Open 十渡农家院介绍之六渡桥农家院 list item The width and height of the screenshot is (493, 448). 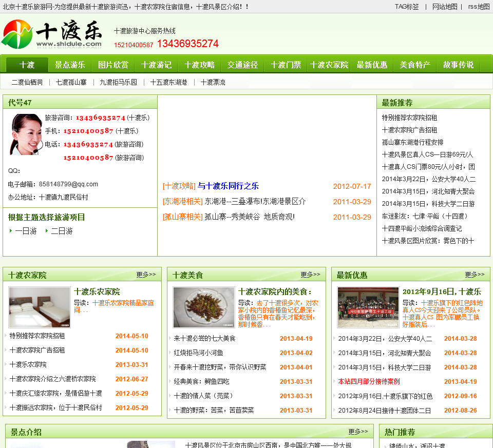click(x=52, y=379)
